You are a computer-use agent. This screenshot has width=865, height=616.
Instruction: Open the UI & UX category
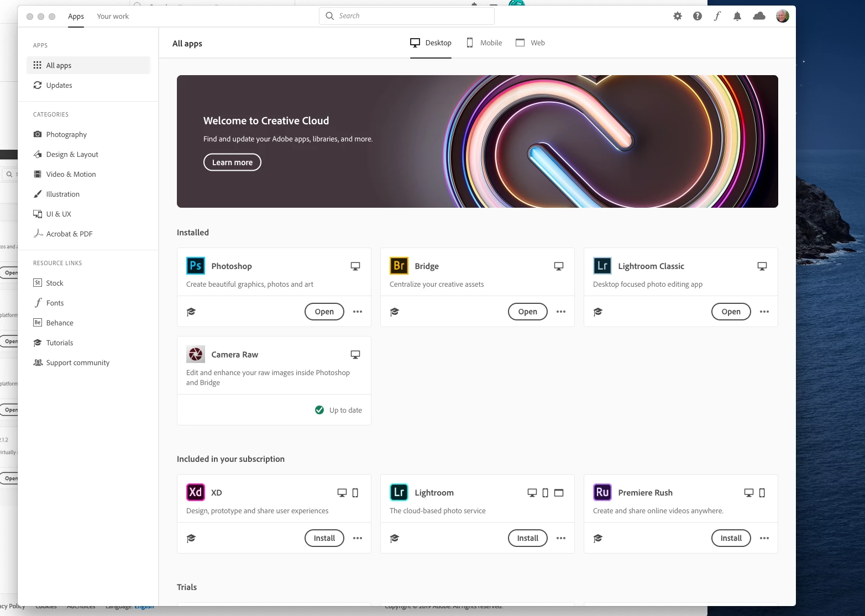(88, 214)
